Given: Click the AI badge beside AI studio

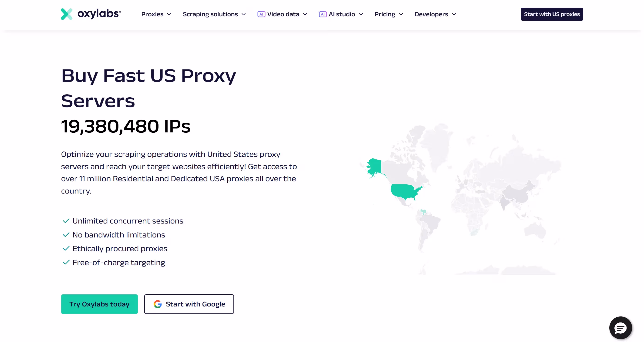Looking at the screenshot, I should click(x=323, y=14).
